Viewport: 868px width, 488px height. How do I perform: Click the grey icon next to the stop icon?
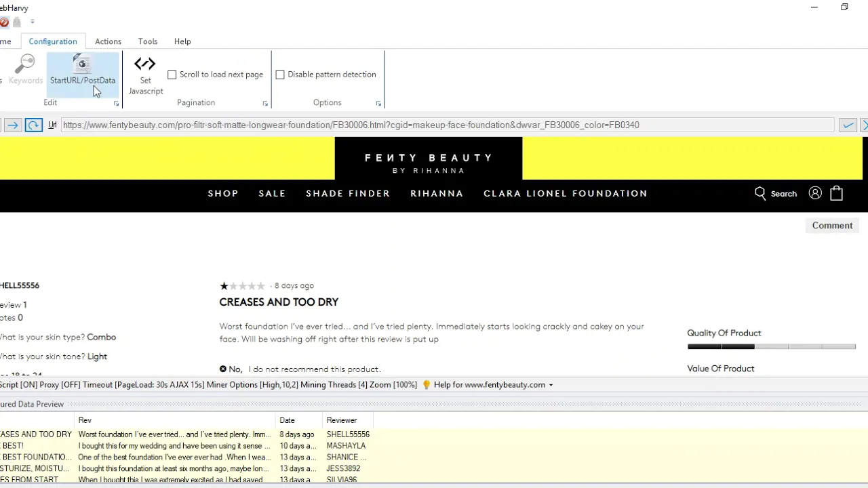(17, 22)
